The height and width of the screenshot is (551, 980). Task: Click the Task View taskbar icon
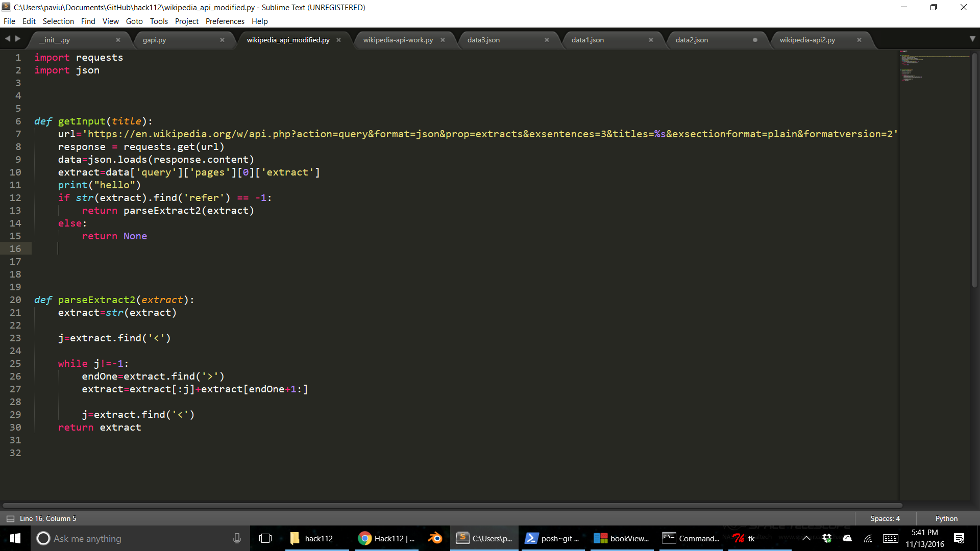tap(265, 538)
